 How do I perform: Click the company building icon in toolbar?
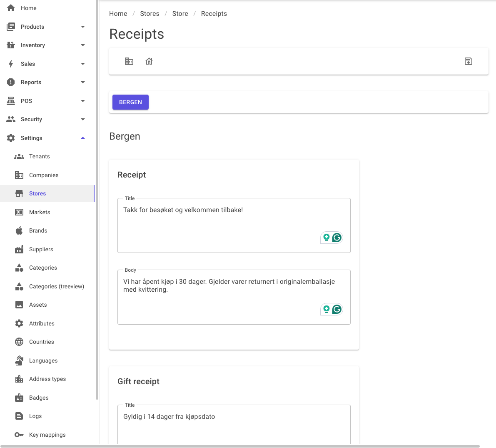pos(129,61)
